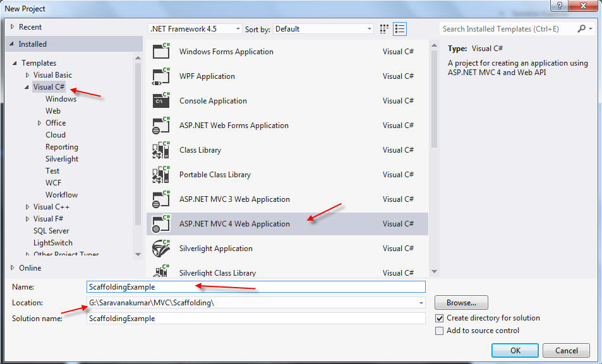
Task: Click the OK button
Action: tap(515, 350)
